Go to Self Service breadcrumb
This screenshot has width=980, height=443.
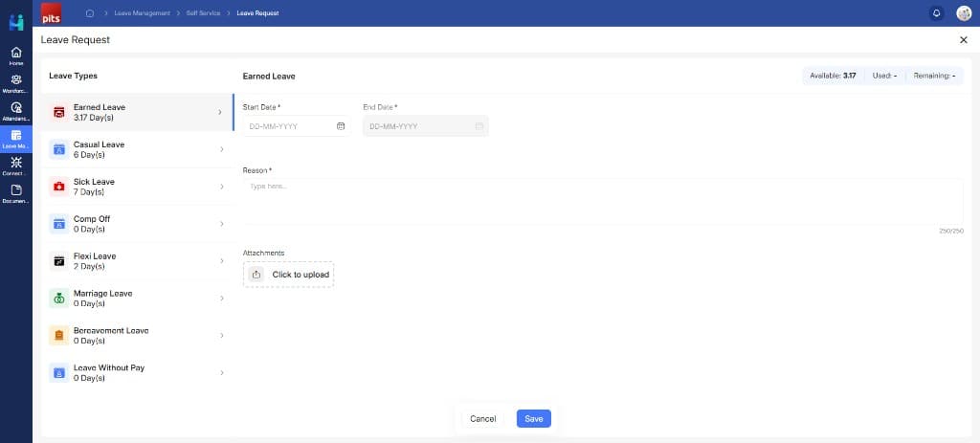(x=203, y=13)
